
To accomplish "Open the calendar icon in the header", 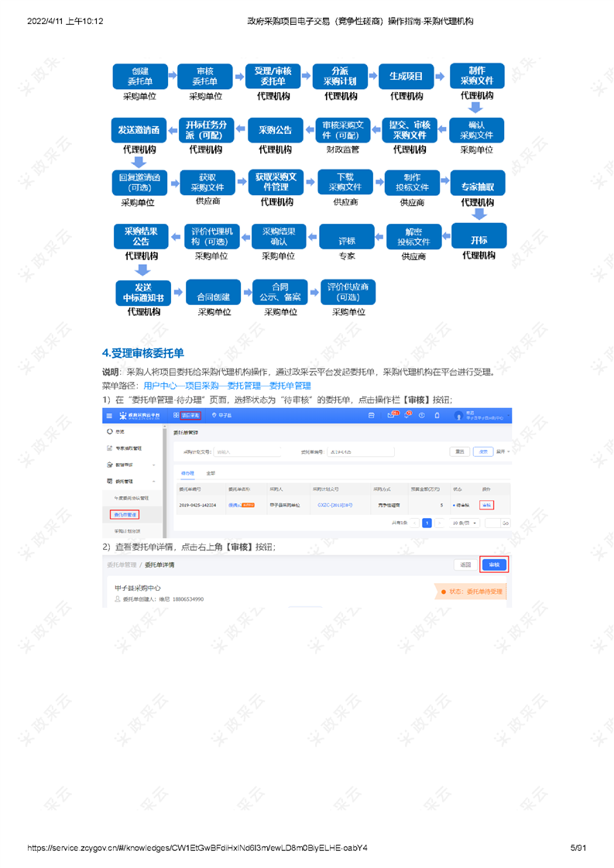I will (371, 416).
